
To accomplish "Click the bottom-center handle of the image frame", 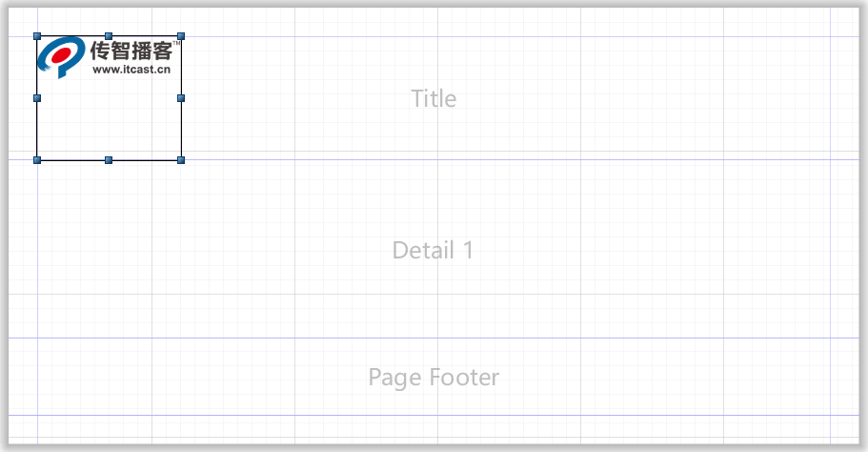I will point(109,160).
